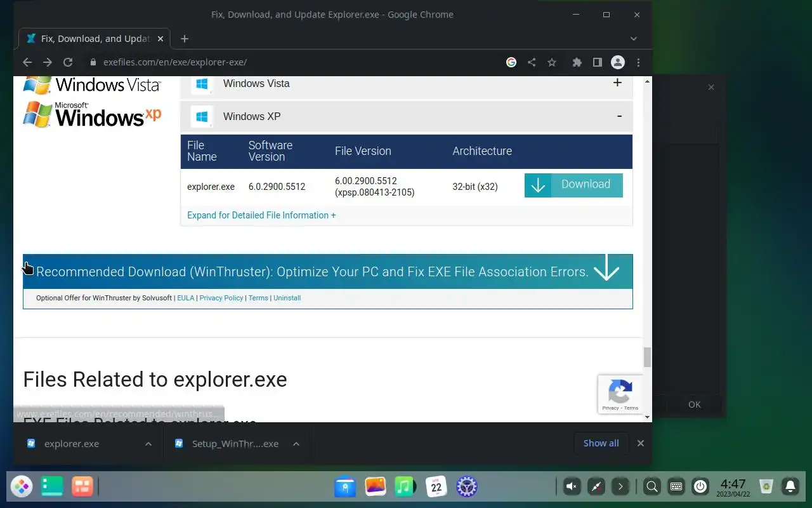
Task: Toggle Chrome side panel icon
Action: click(x=597, y=62)
